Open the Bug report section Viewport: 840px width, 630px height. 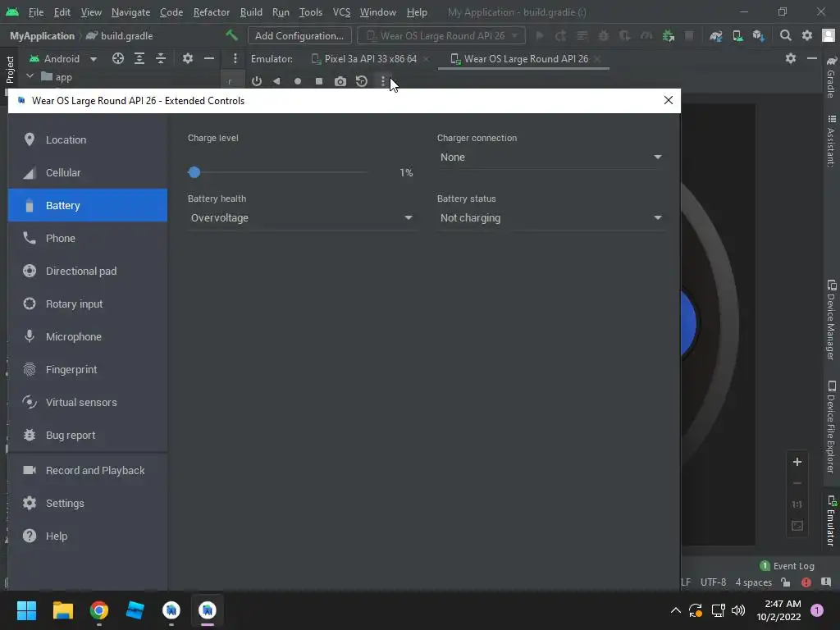[87, 435]
